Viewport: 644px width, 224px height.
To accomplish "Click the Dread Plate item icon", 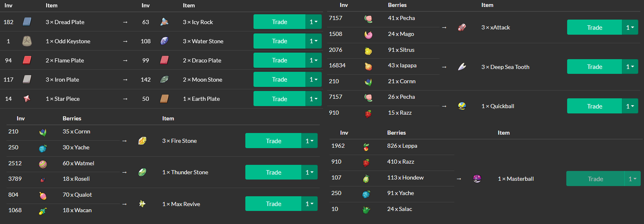I will [27, 22].
